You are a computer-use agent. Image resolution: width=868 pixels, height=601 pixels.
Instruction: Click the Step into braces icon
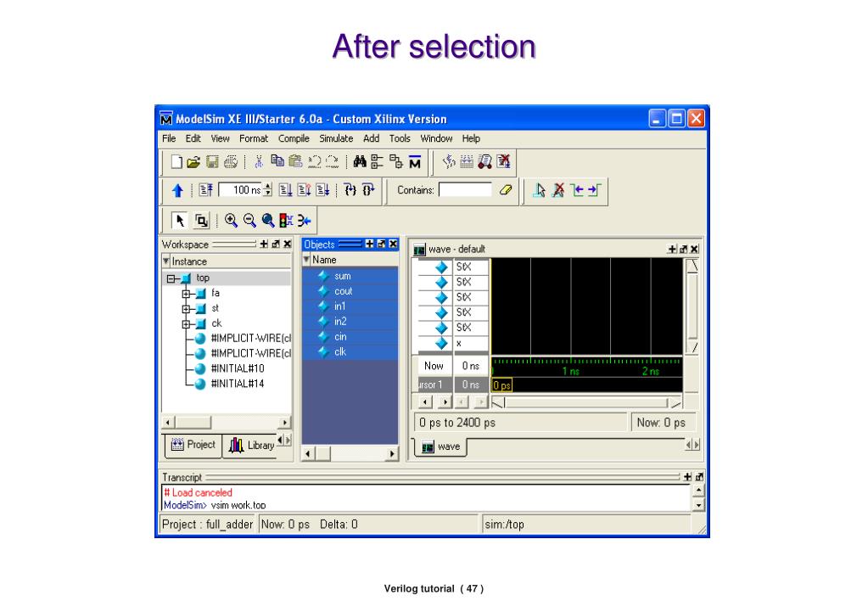point(350,190)
